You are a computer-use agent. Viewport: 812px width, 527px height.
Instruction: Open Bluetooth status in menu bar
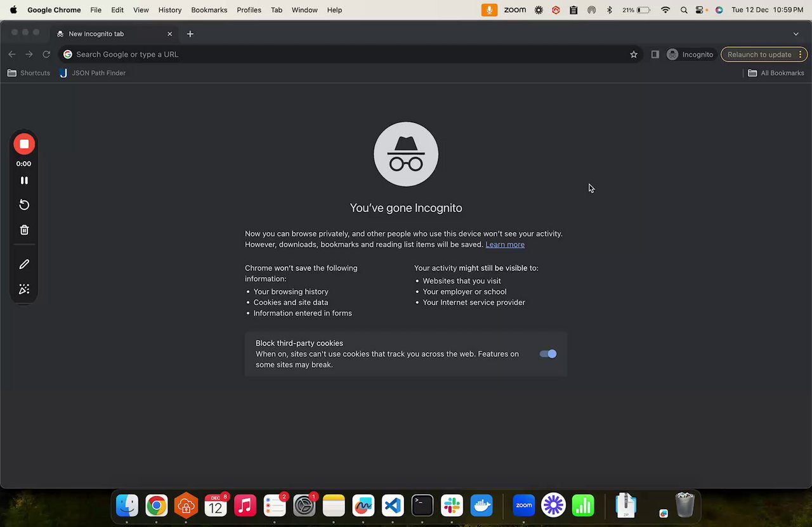[x=609, y=10]
